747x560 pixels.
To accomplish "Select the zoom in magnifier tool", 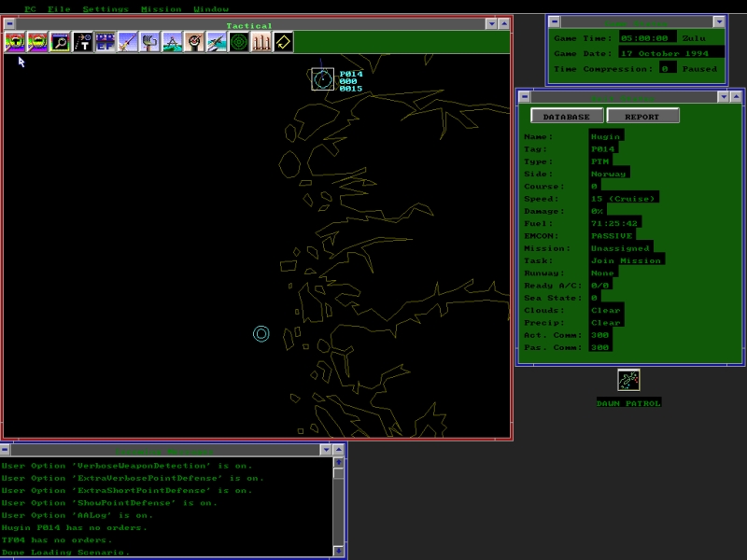I will [15, 42].
